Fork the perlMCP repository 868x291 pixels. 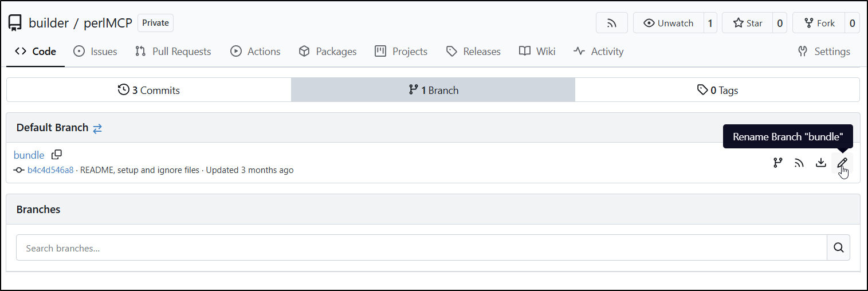tap(819, 23)
